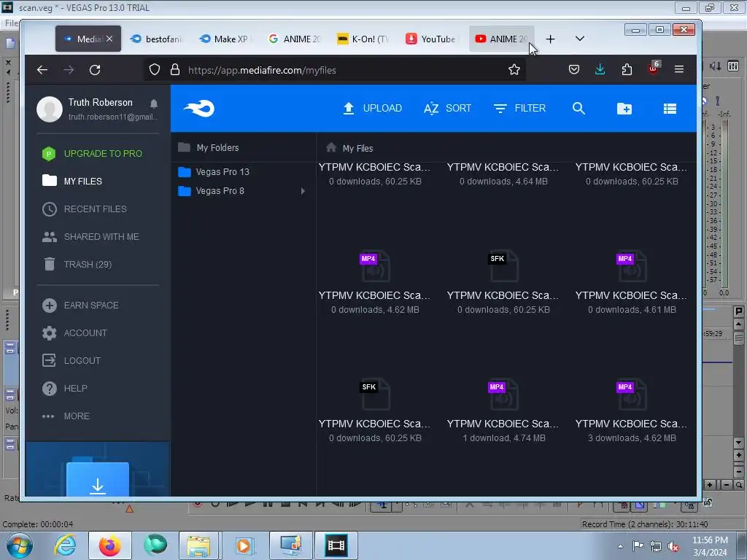
Task: Click the shield tracking protection icon
Action: (x=155, y=69)
